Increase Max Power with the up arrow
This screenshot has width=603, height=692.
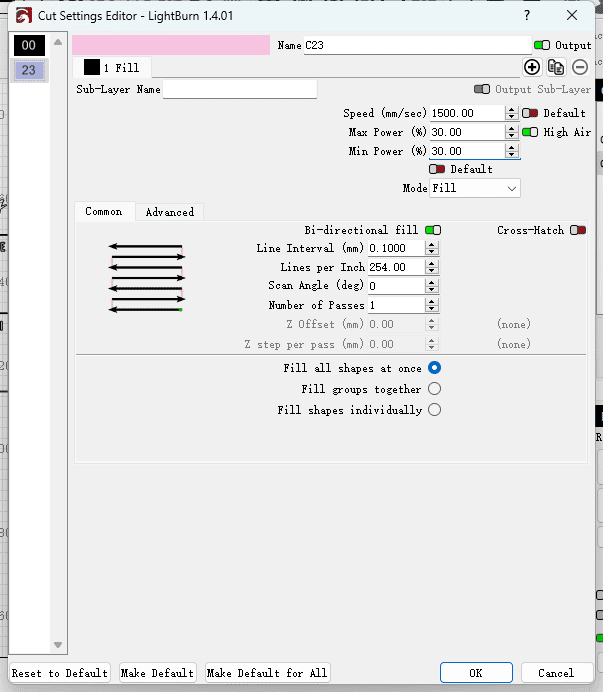[511, 128]
